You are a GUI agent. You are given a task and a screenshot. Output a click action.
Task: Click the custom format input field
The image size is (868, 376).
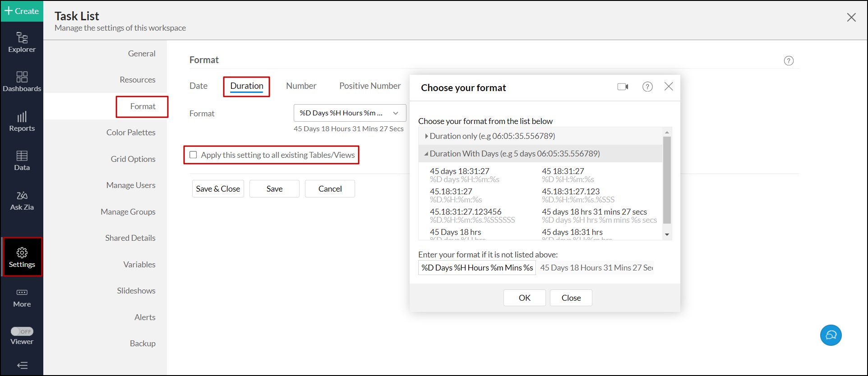click(476, 268)
